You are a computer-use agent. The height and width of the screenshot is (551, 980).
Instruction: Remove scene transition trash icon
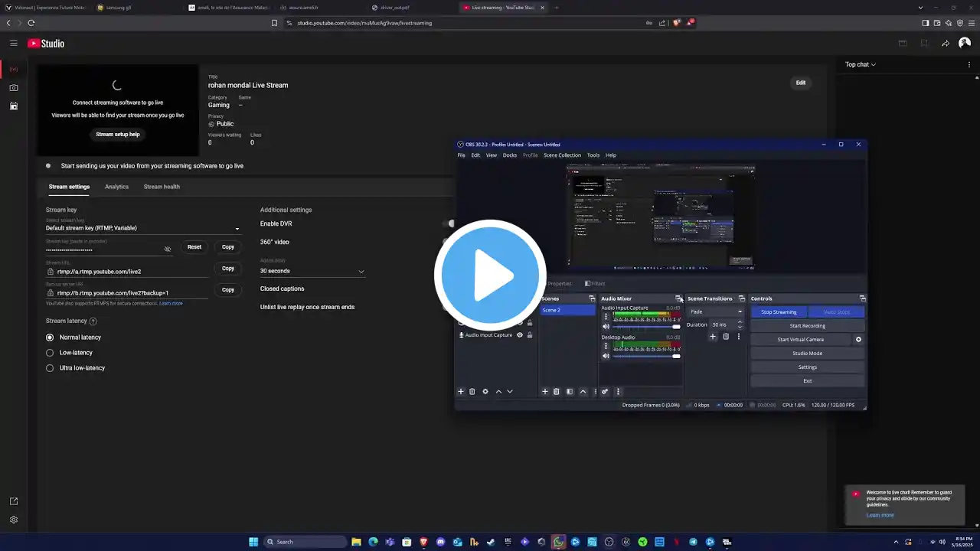pyautogui.click(x=726, y=337)
